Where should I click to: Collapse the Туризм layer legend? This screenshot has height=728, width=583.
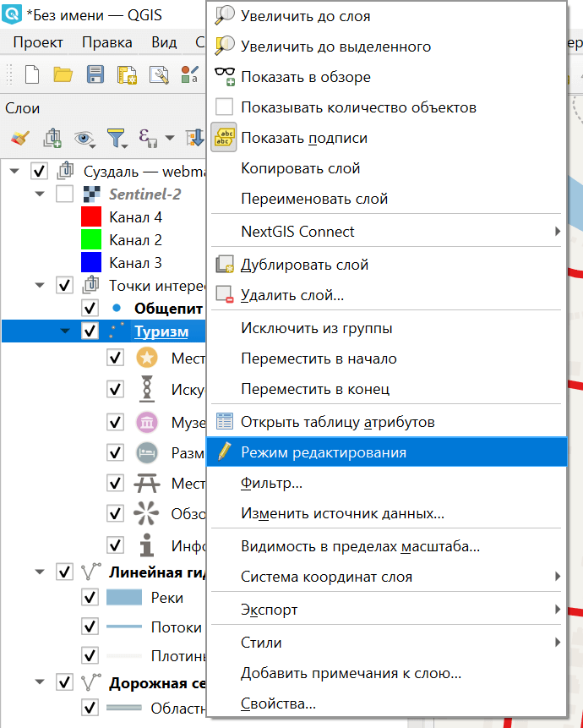click(x=65, y=331)
